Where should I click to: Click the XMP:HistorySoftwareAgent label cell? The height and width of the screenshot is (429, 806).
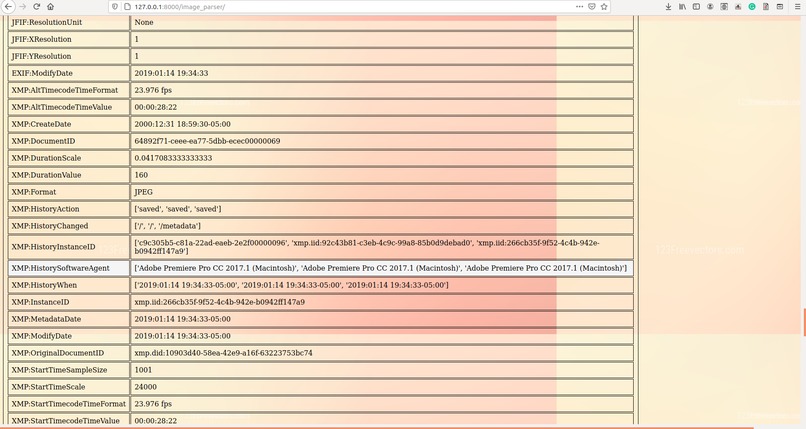pos(69,268)
